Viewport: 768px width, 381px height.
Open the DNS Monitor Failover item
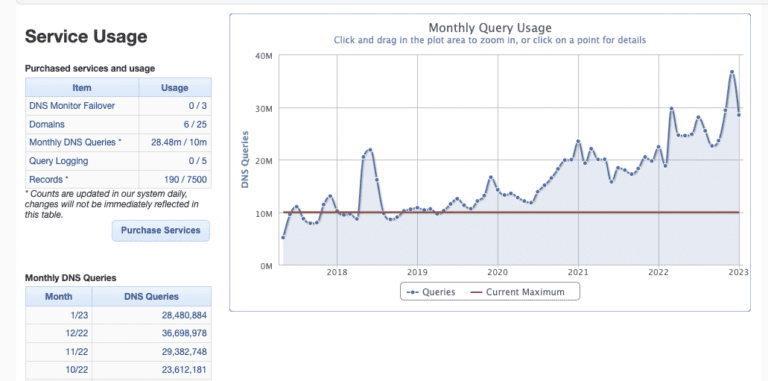[72, 106]
